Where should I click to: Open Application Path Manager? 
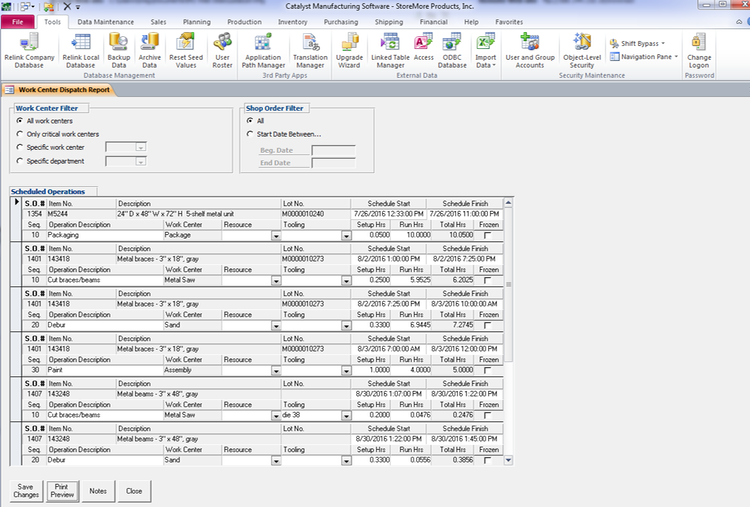pyautogui.click(x=263, y=51)
